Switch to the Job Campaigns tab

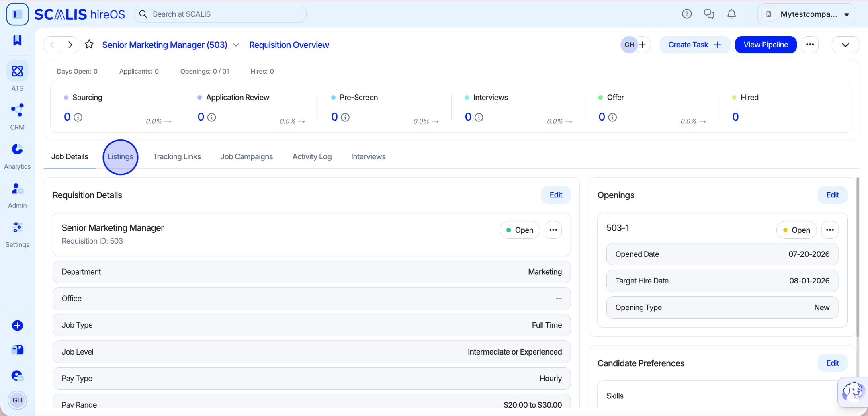246,156
